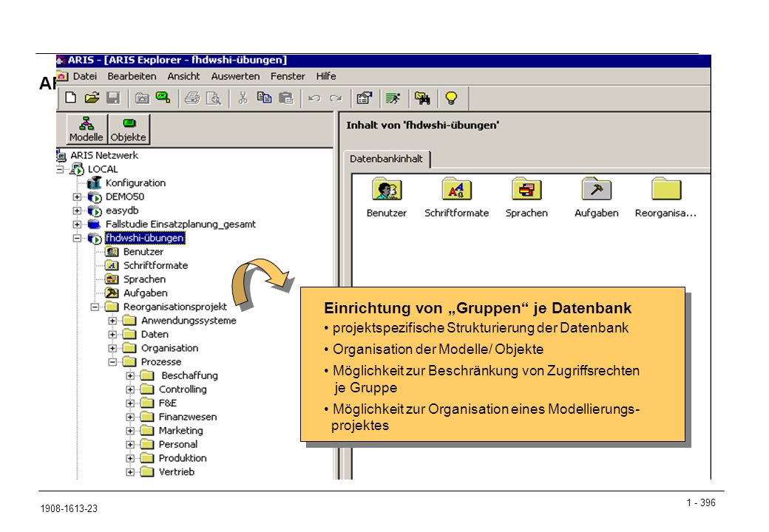769x532 pixels.
Task: Click the Save diskette toolbar icon
Action: pyautogui.click(x=113, y=98)
